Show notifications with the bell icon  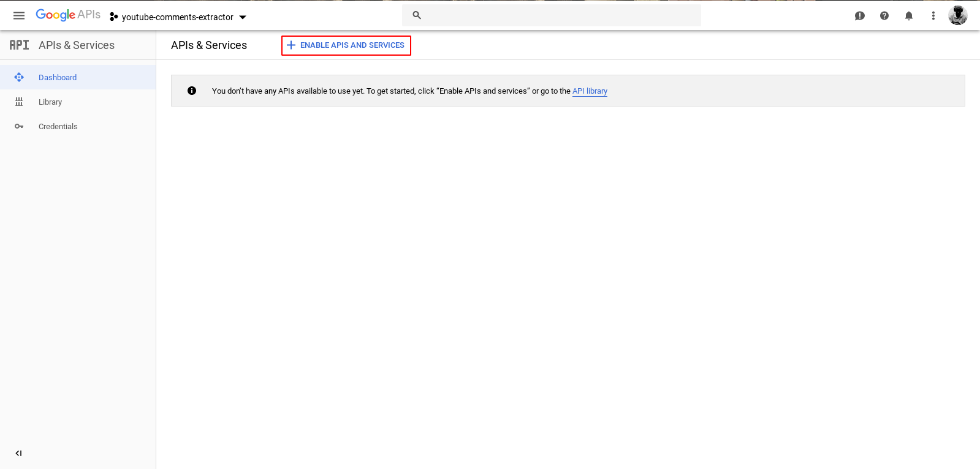(908, 16)
